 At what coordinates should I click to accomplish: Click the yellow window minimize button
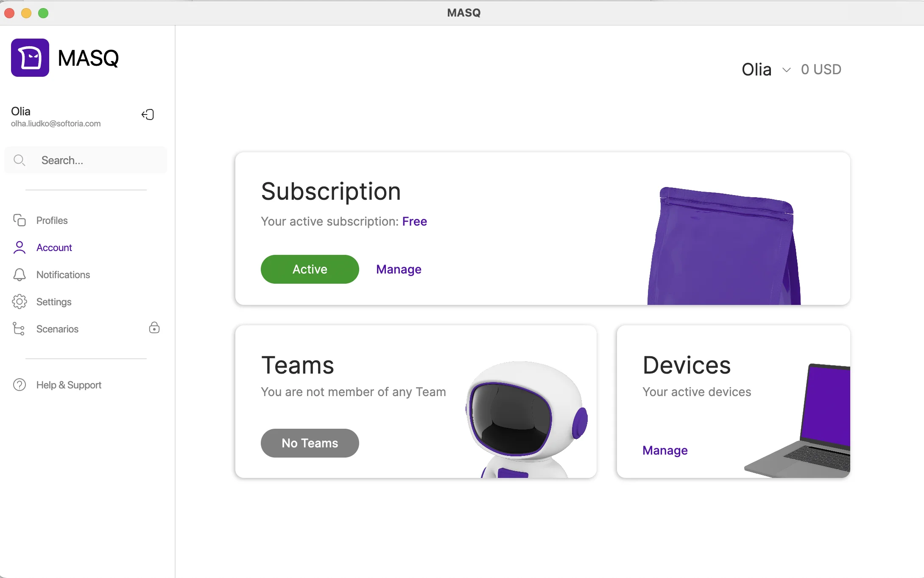(x=26, y=13)
